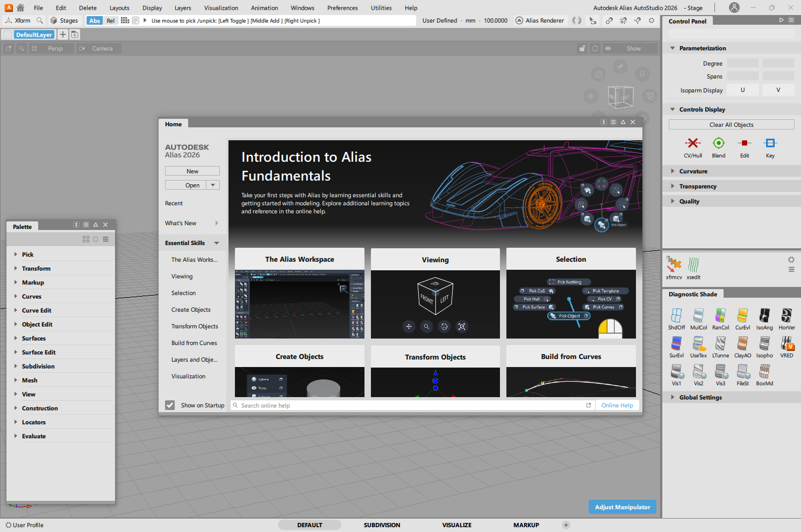Click the Blend control icon
The height and width of the screenshot is (532, 801).
tap(718, 143)
